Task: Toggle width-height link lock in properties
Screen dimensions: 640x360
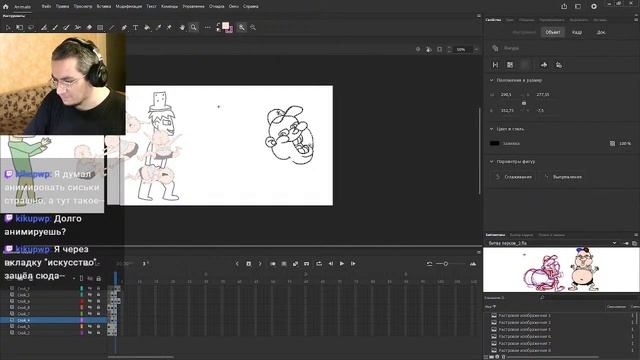Action: [x=524, y=103]
